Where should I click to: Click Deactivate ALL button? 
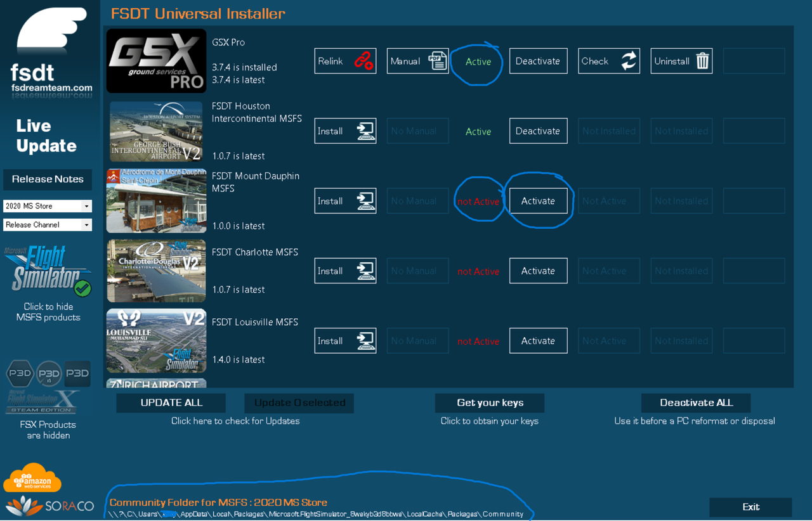696,402
